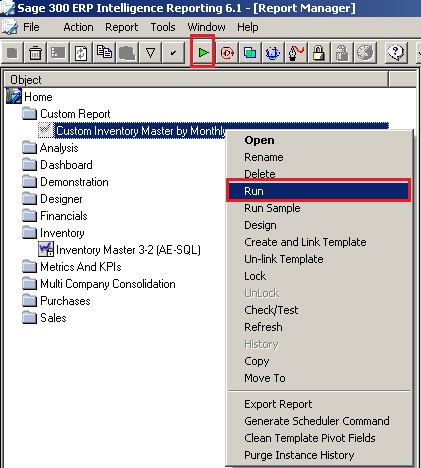421x468 pixels.
Task: Click the Copy pages toolbar icon
Action: 104,53
